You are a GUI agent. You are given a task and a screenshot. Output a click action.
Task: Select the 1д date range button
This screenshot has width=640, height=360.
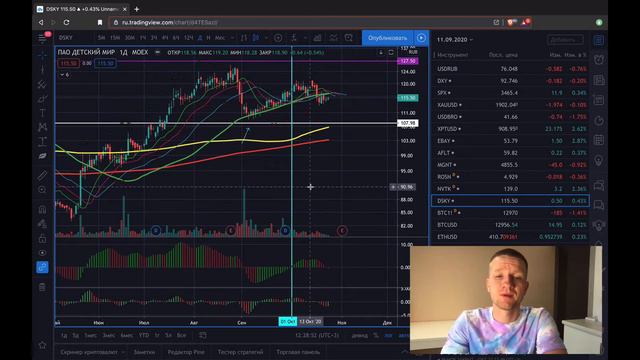coord(64,336)
